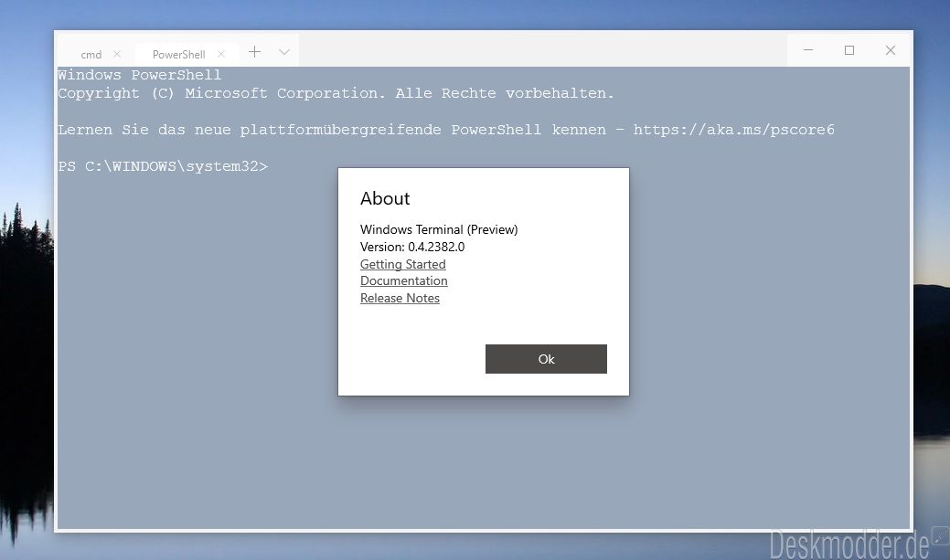
Task: Close the cmd tab
Action: point(117,54)
